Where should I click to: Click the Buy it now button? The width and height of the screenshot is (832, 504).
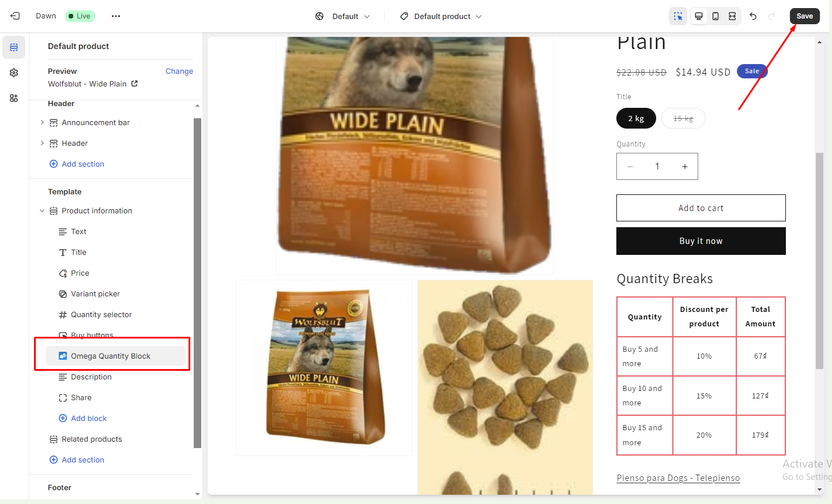point(701,241)
